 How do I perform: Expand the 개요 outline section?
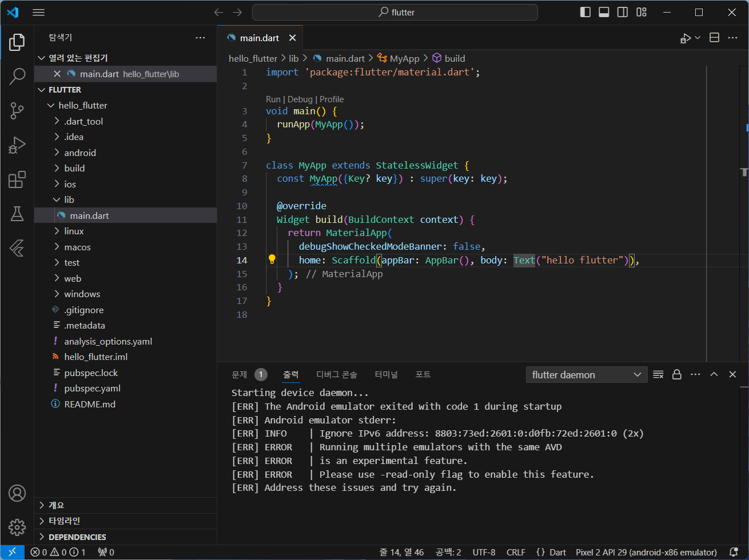coord(125,505)
